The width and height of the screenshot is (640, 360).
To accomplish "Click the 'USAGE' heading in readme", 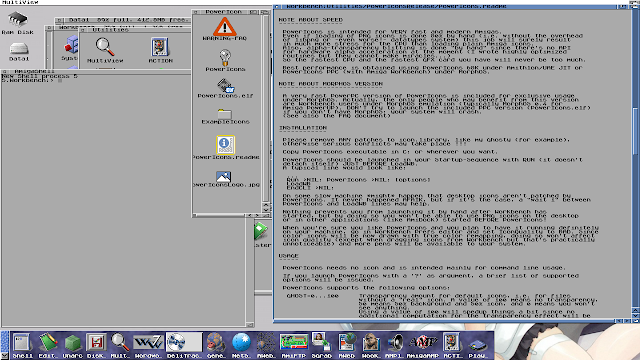I will point(289,256).
